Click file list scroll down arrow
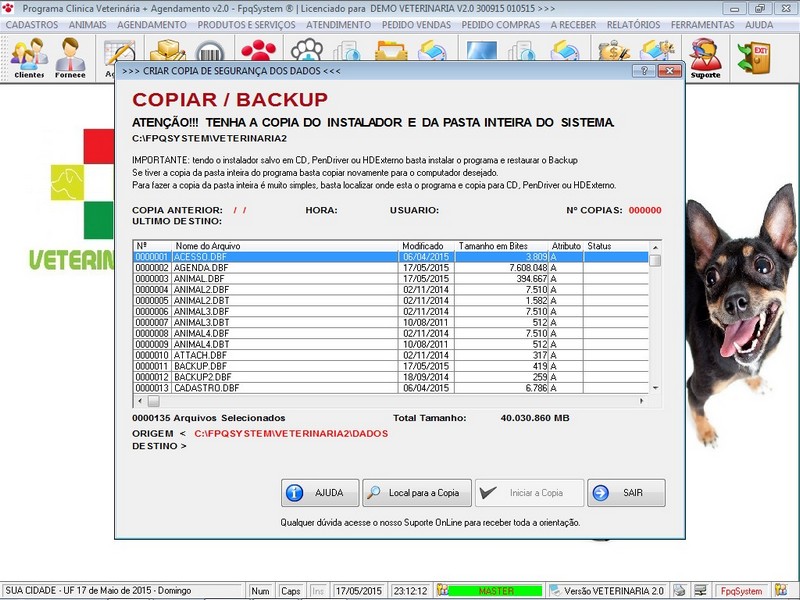This screenshot has height=600, width=800. click(x=655, y=388)
